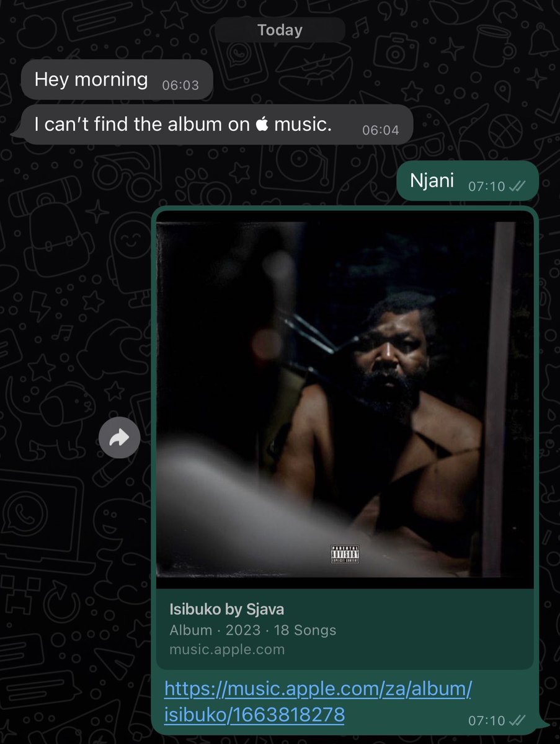Tap the "music.apple.com" domain text in preview
Image resolution: width=560 pixels, height=744 pixels.
227,650
